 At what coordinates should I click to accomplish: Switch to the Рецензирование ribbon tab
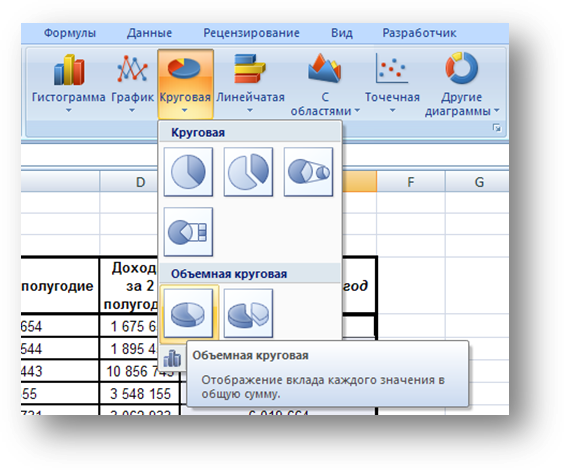(251, 33)
